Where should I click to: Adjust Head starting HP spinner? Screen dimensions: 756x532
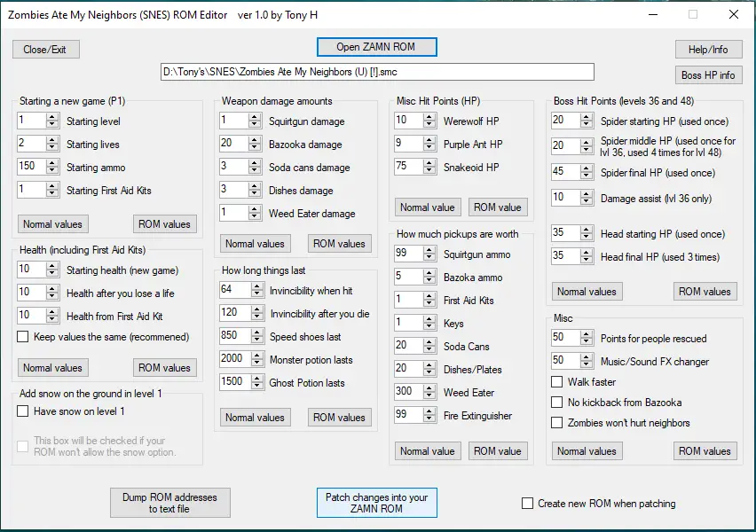587,233
